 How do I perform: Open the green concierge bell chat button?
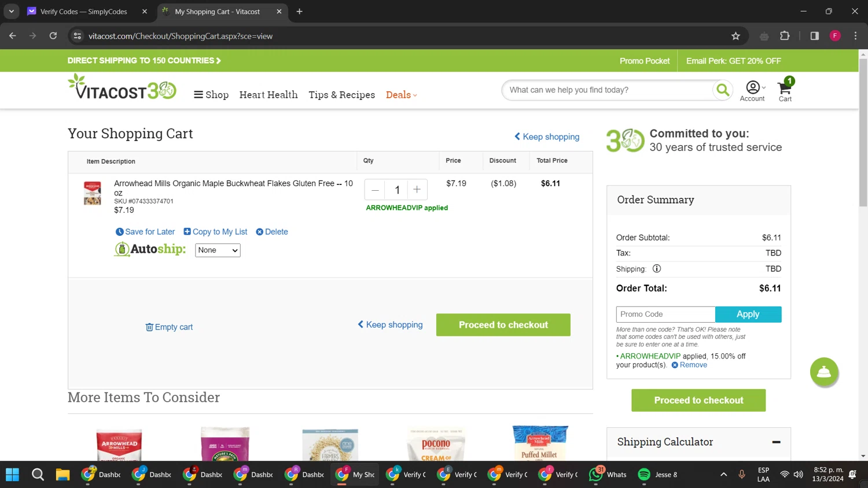click(x=824, y=372)
